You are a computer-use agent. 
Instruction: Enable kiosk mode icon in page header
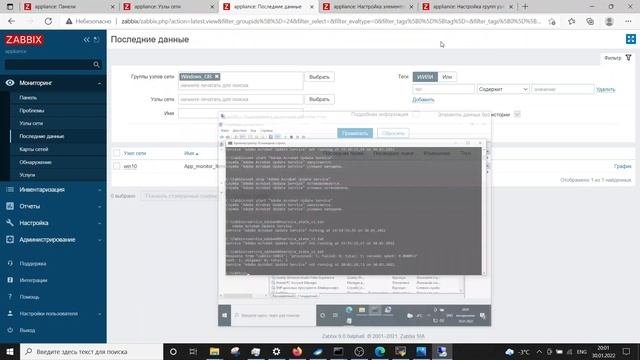631,39
